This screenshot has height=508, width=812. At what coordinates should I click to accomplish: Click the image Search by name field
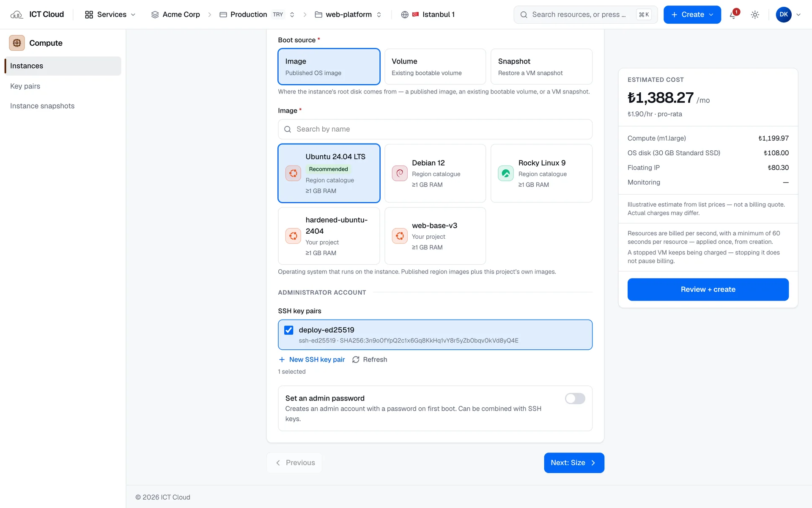coord(435,129)
